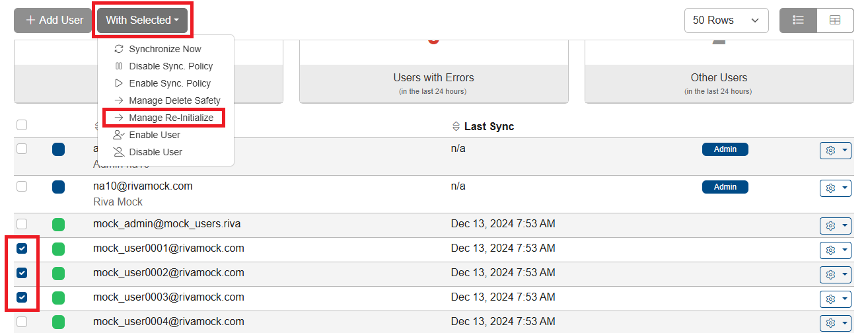Viewport: 868px width, 333px height.
Task: Click gear icon for na10@rivamock.com row
Action: 830,188
